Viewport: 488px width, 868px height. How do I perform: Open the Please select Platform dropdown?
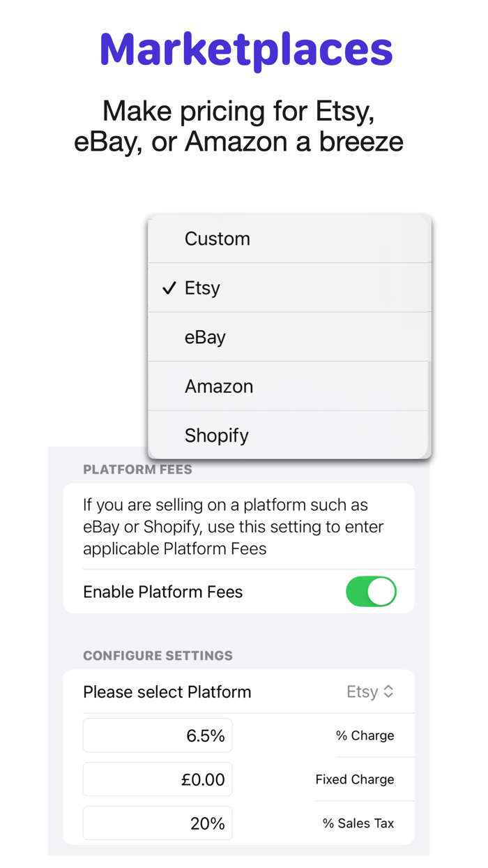370,691
